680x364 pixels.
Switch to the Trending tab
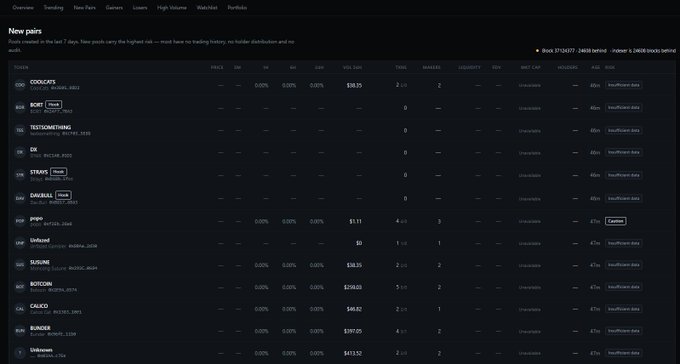point(53,8)
